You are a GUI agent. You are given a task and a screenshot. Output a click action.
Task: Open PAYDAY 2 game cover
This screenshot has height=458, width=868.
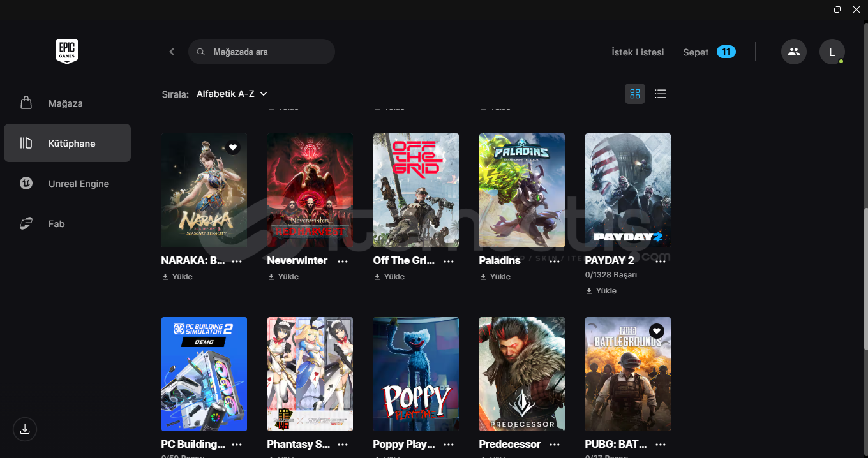[x=628, y=190]
